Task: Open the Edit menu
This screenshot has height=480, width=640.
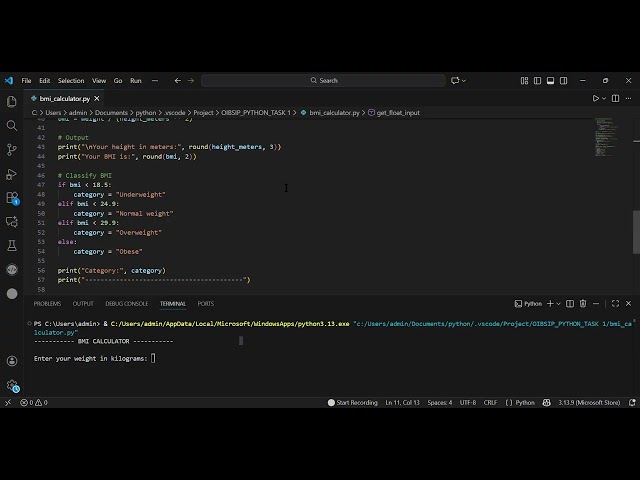Action: click(x=44, y=80)
